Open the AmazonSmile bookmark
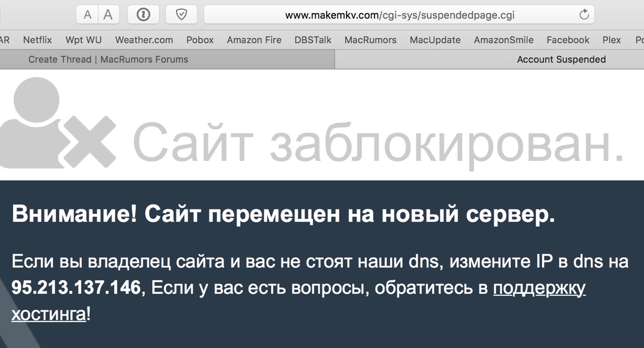This screenshot has width=644, height=348. [x=503, y=40]
